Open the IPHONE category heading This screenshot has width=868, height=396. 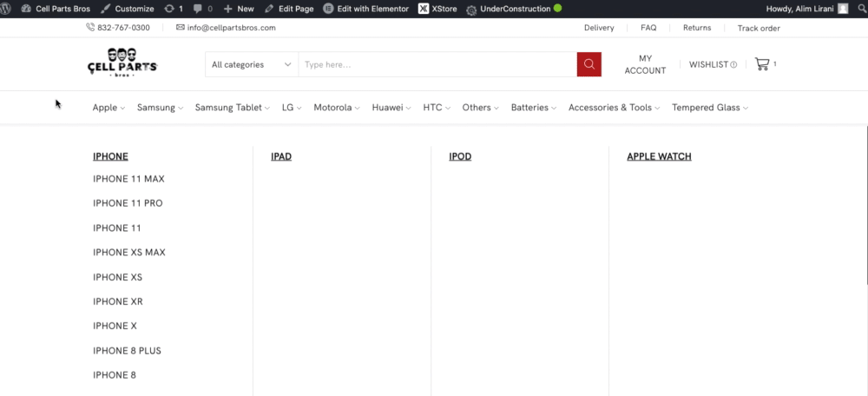111,156
